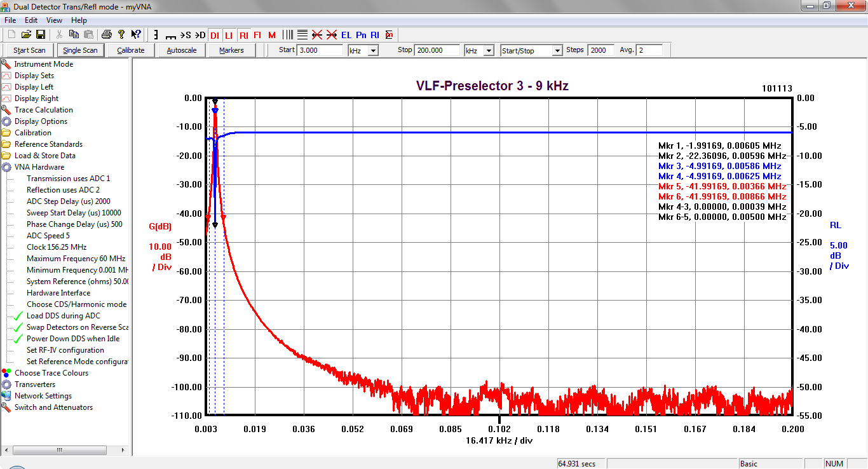Click the Start Scan button
The image size is (868, 469).
pos(30,50)
